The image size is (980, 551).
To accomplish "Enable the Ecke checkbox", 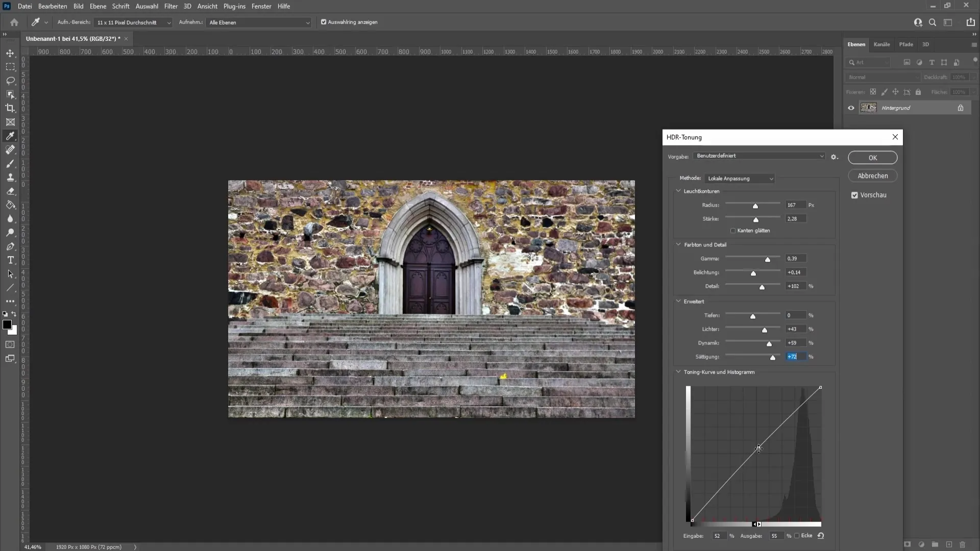I will pyautogui.click(x=797, y=536).
